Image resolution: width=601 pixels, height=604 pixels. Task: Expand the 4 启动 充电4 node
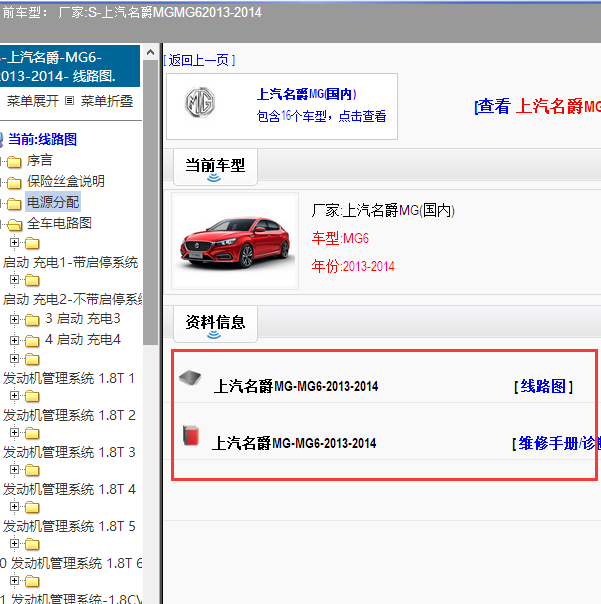pos(14,340)
